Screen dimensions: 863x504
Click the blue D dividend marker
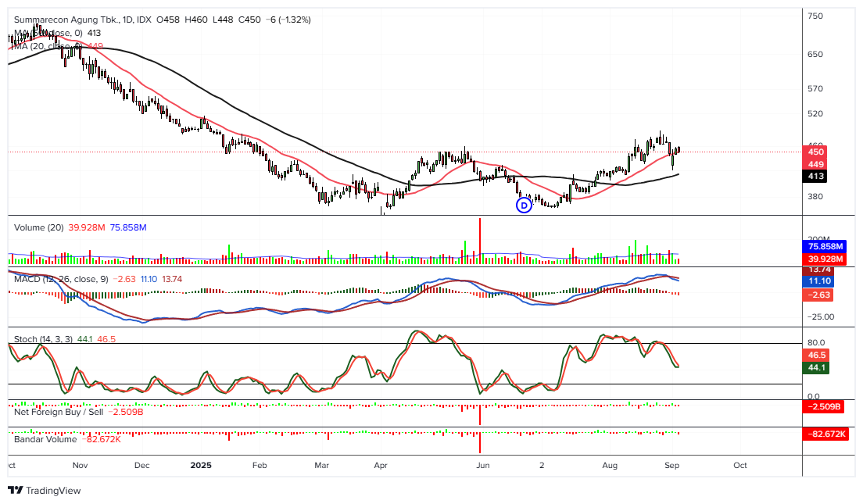[524, 206]
